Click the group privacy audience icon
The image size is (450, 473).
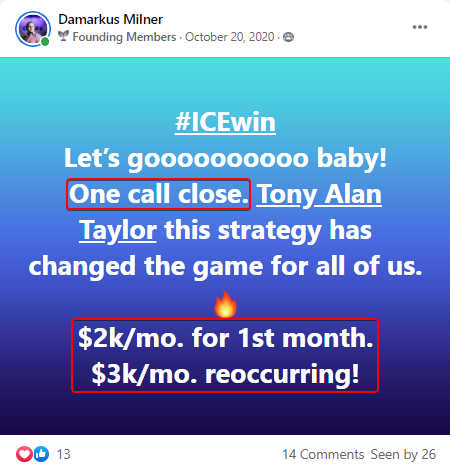tap(288, 37)
